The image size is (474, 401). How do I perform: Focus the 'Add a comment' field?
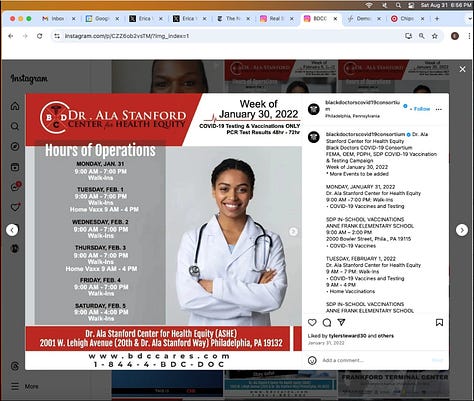(x=375, y=360)
